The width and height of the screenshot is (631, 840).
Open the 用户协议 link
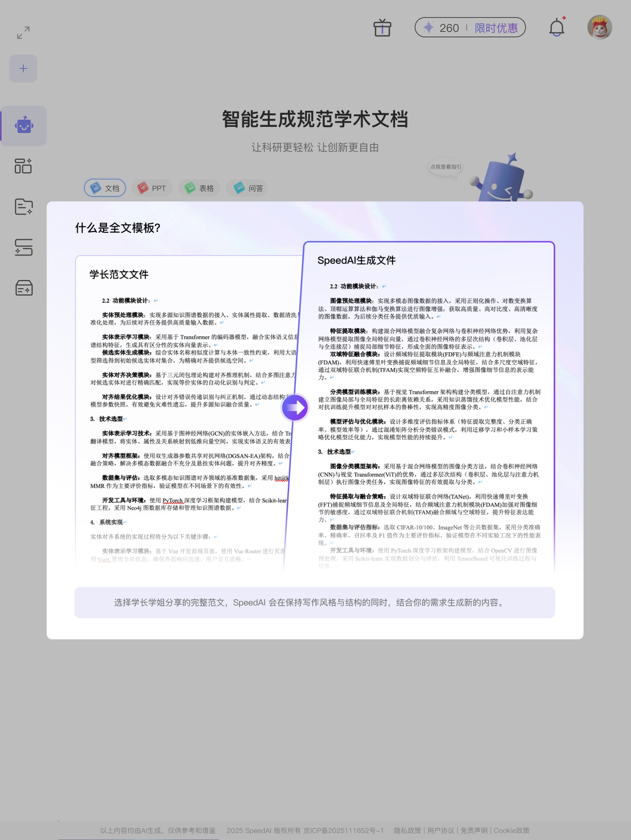pos(440,830)
